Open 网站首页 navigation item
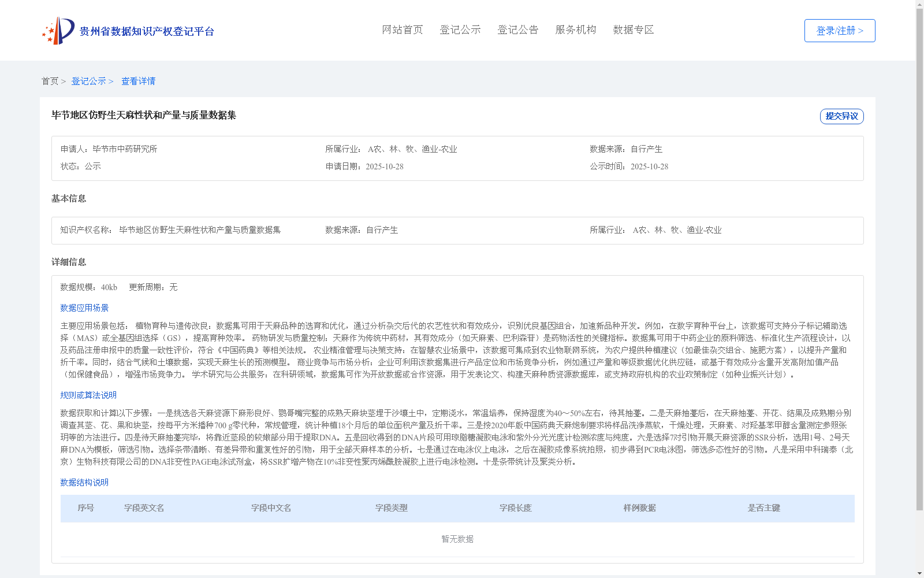 click(403, 29)
